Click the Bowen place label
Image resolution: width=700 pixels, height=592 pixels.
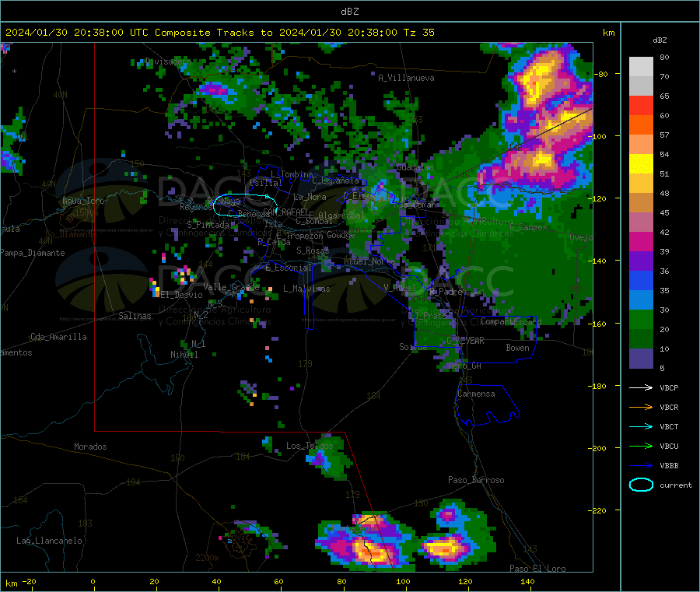pyautogui.click(x=517, y=348)
